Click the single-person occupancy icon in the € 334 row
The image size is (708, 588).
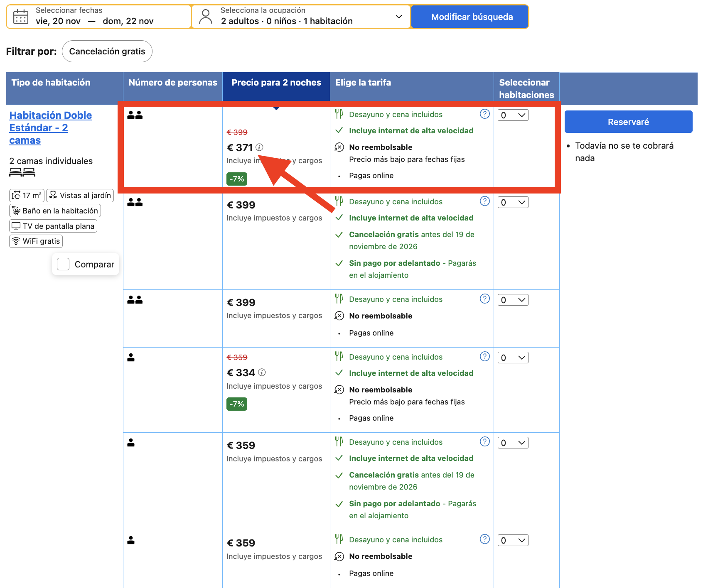pyautogui.click(x=131, y=357)
